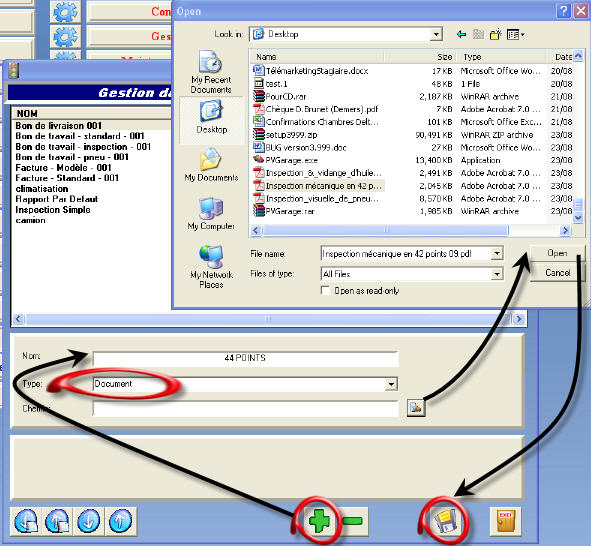Expand the Files of type dropdown
Image resolution: width=591 pixels, height=546 pixels.
click(x=497, y=274)
